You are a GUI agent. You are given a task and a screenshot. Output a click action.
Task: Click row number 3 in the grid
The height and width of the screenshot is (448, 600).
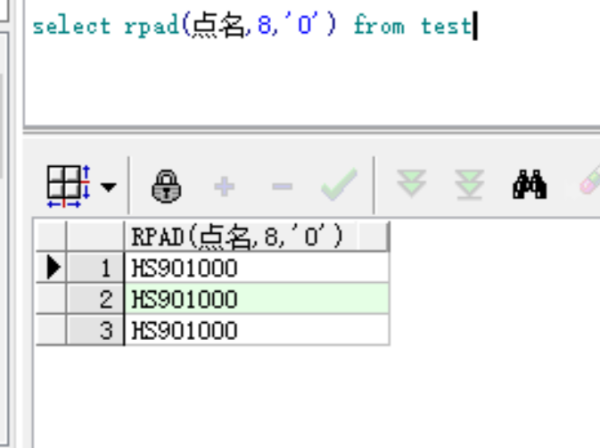[x=95, y=330]
